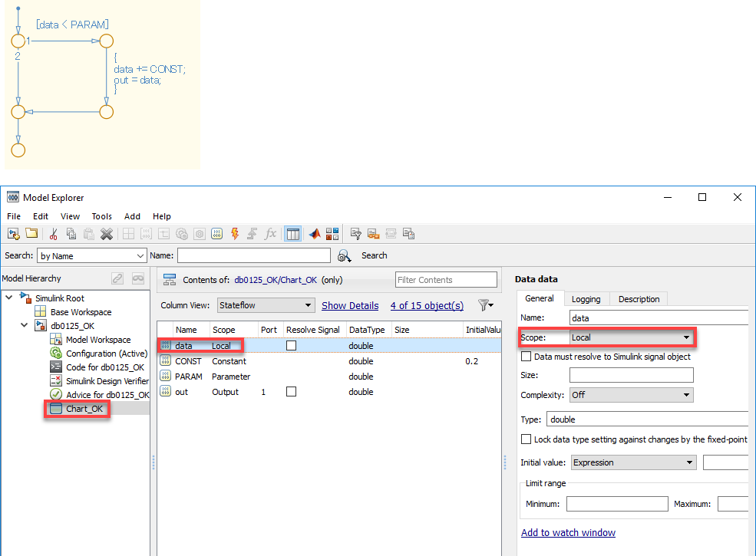Viewport: 756px width, 556px height.
Task: Click the MATLAB logo toolbar icon
Action: pos(315,234)
